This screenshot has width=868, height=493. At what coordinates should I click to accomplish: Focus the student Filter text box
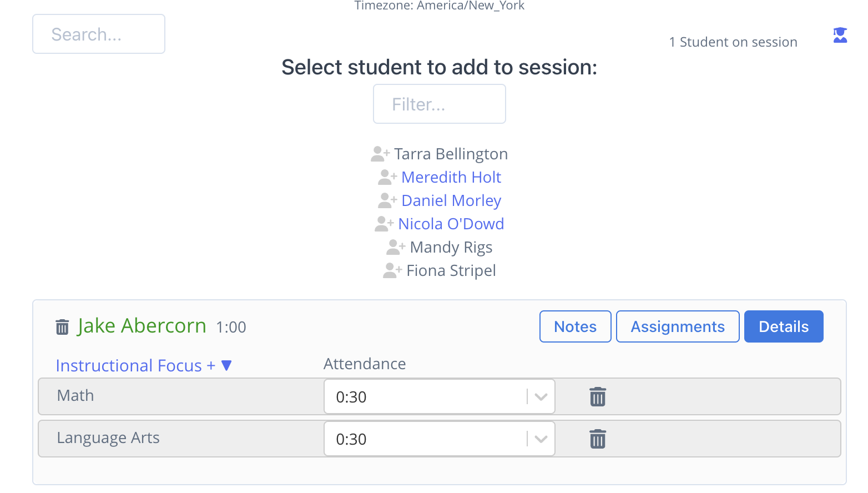coord(440,104)
